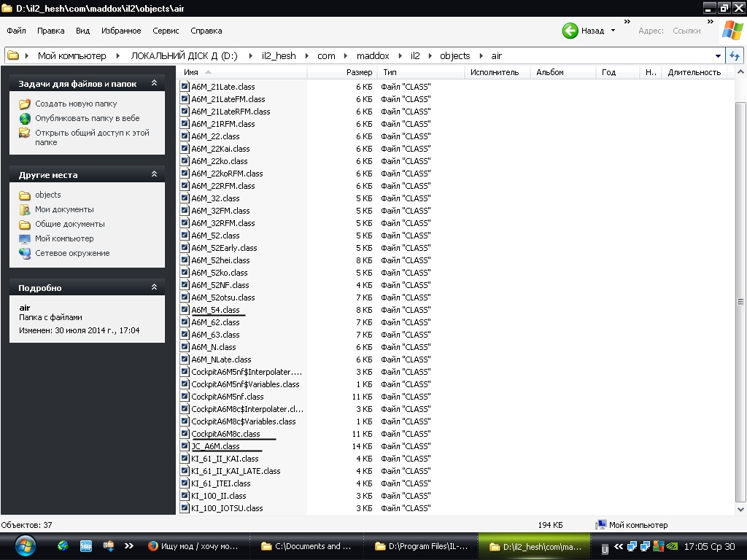Click the NVIDIA tray icon
Screen dimensions: 747x560
(x=672, y=546)
